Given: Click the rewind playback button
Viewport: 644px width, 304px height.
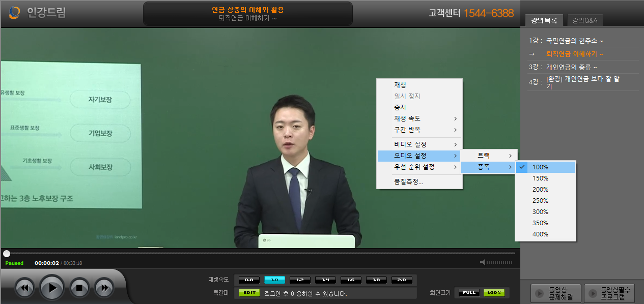Looking at the screenshot, I should click(x=25, y=288).
